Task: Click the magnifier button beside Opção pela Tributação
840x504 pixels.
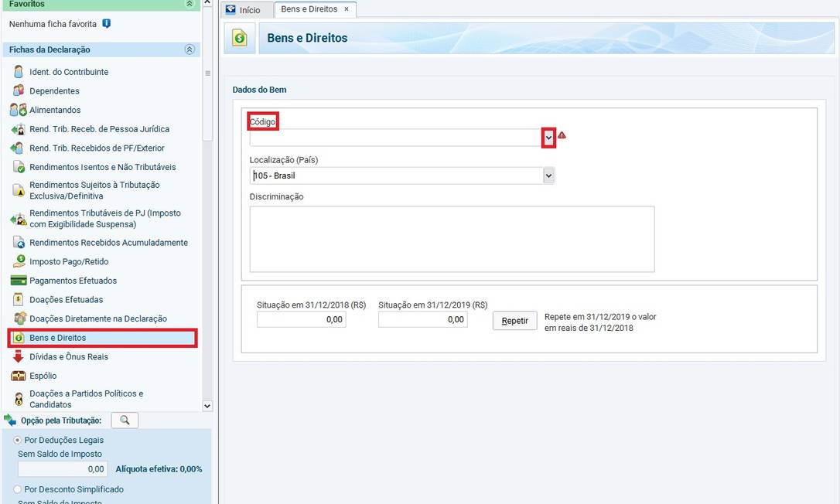Action: coord(125,421)
